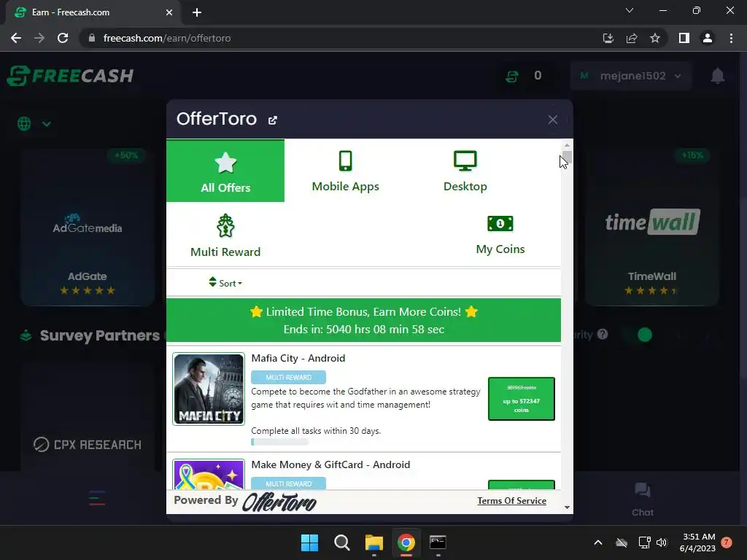The image size is (747, 560).
Task: Click the globe icon on Freecash page
Action: (24, 124)
